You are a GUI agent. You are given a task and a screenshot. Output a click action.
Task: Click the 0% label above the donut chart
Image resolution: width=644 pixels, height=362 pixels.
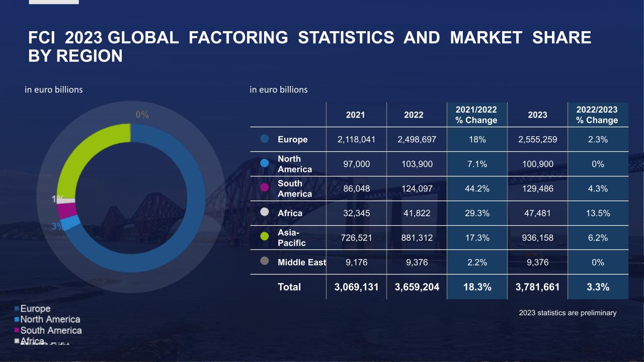(141, 115)
